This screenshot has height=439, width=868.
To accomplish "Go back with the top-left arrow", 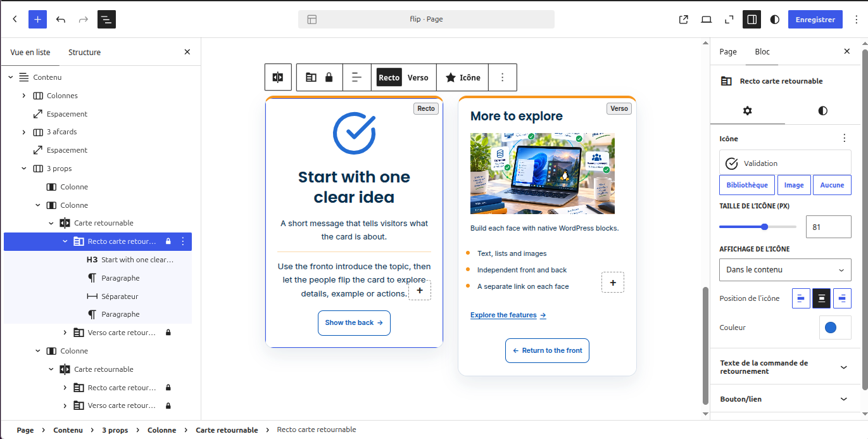I will tap(15, 19).
